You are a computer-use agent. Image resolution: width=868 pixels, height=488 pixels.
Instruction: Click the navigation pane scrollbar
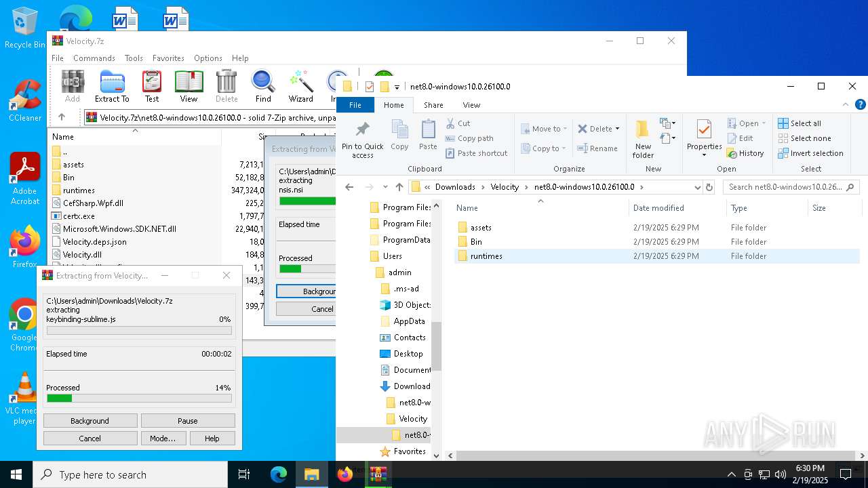436,346
